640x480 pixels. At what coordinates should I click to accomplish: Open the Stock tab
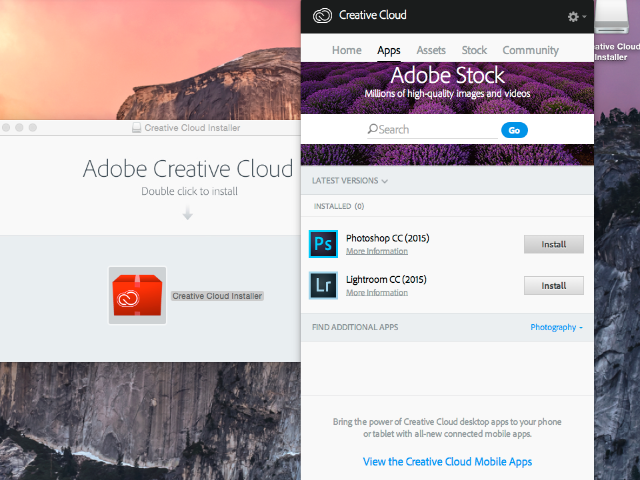[x=474, y=50]
